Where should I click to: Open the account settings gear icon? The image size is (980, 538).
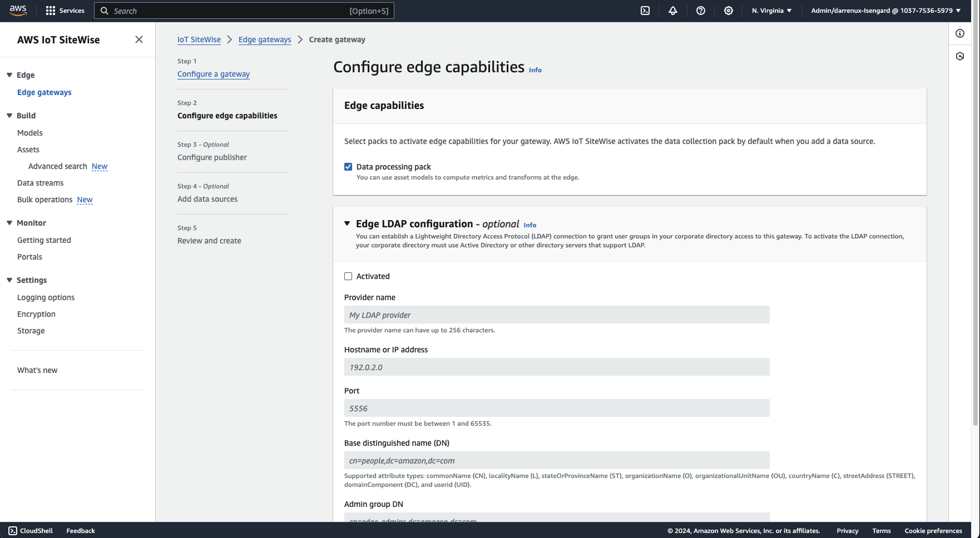tap(728, 11)
